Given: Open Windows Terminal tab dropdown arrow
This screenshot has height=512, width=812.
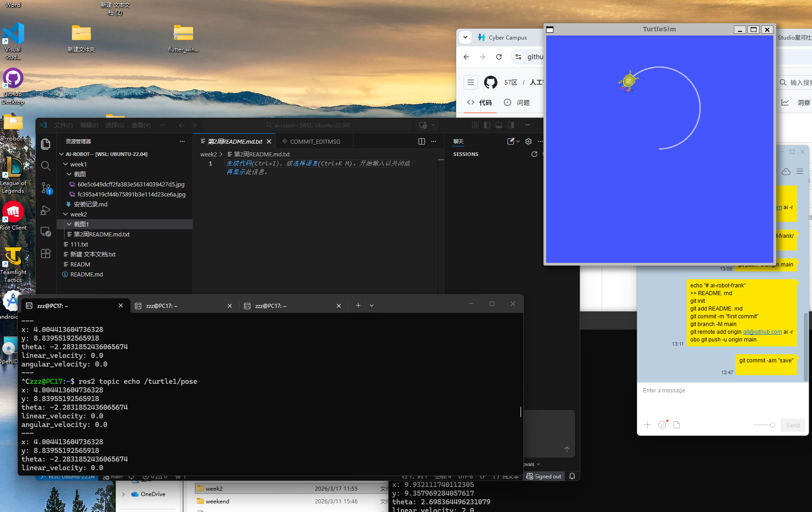Looking at the screenshot, I should coord(372,306).
